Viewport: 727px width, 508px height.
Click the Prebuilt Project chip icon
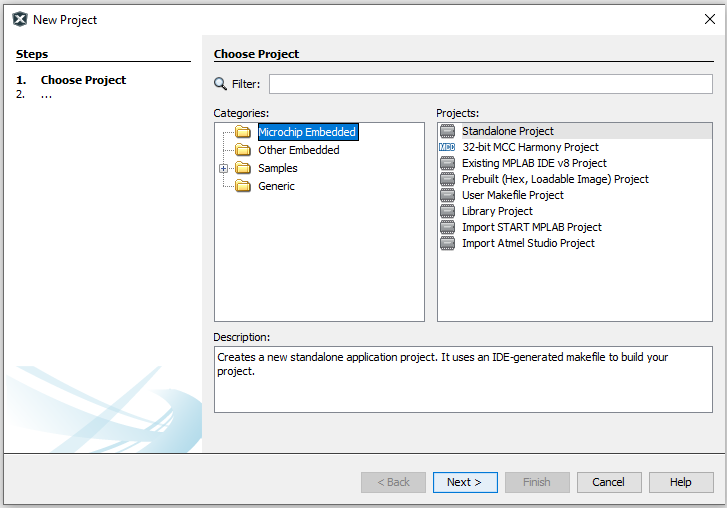pyautogui.click(x=447, y=179)
